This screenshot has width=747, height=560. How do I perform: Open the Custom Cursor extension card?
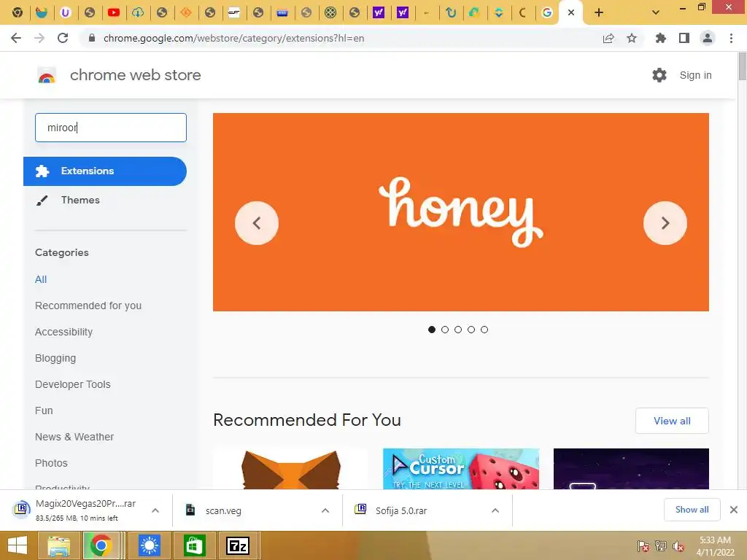tap(461, 469)
